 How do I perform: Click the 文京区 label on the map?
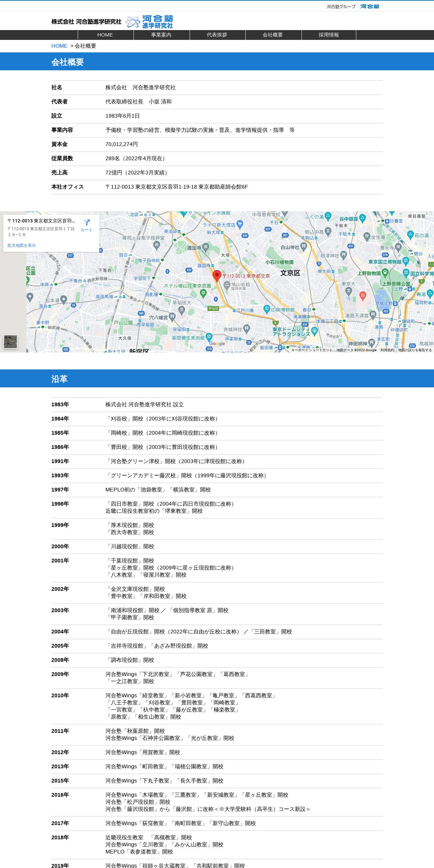click(x=290, y=273)
